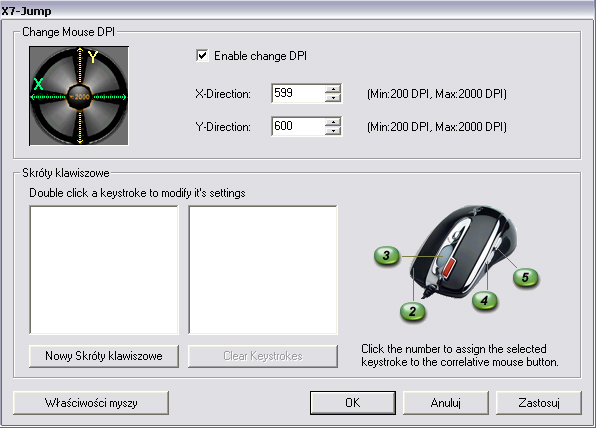Decrease X-Direction DPI with down arrow
Viewport: 598px width, 430px height.
[333, 98]
